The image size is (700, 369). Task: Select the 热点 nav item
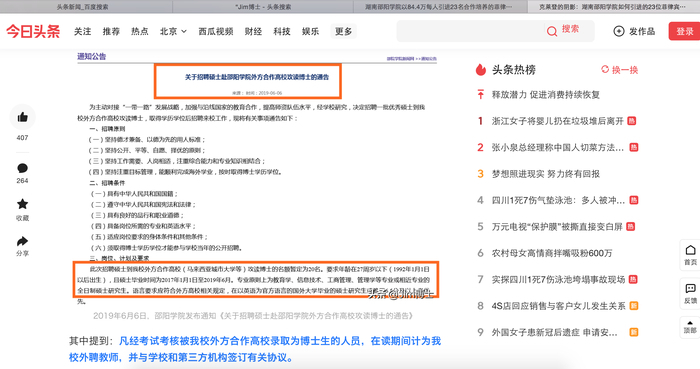tap(140, 31)
